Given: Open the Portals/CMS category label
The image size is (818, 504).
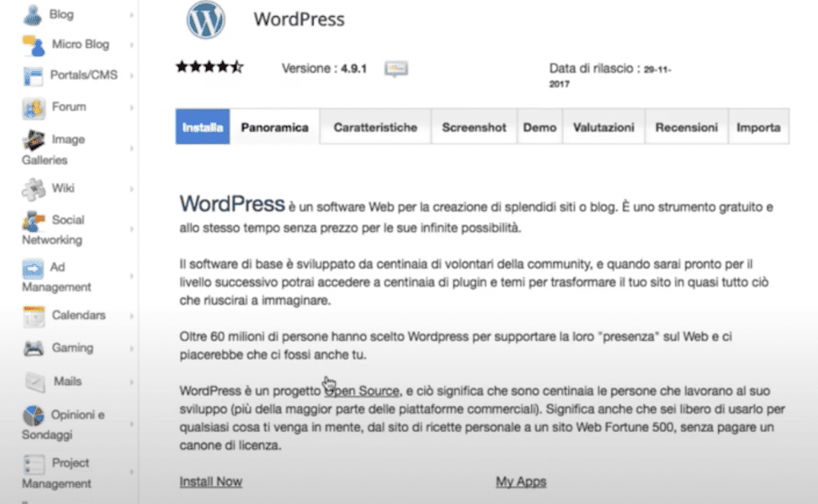Looking at the screenshot, I should (83, 75).
